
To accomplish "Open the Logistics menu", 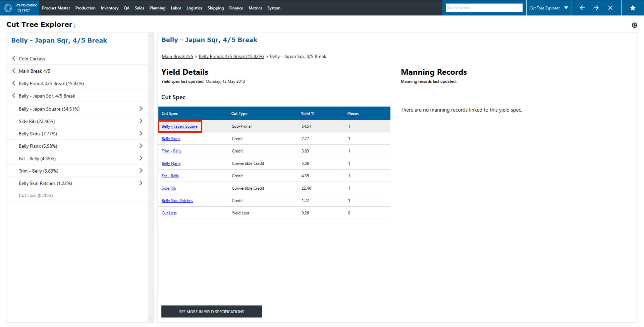I will click(x=194, y=8).
